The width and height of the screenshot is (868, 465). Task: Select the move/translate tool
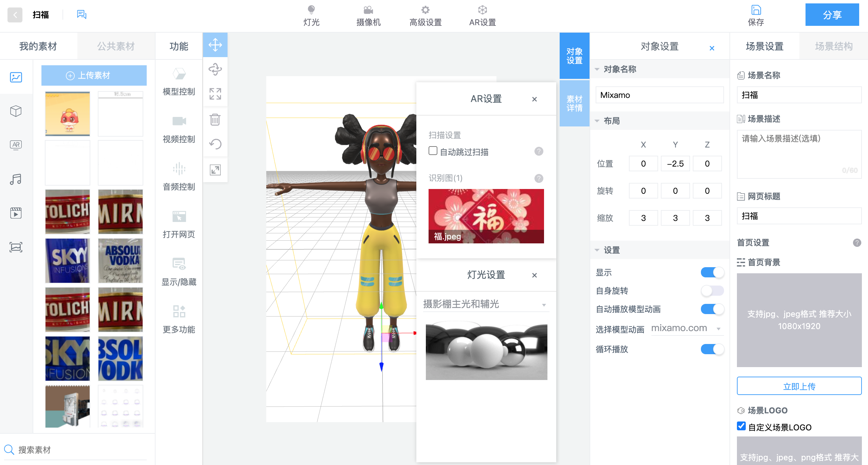(x=215, y=45)
